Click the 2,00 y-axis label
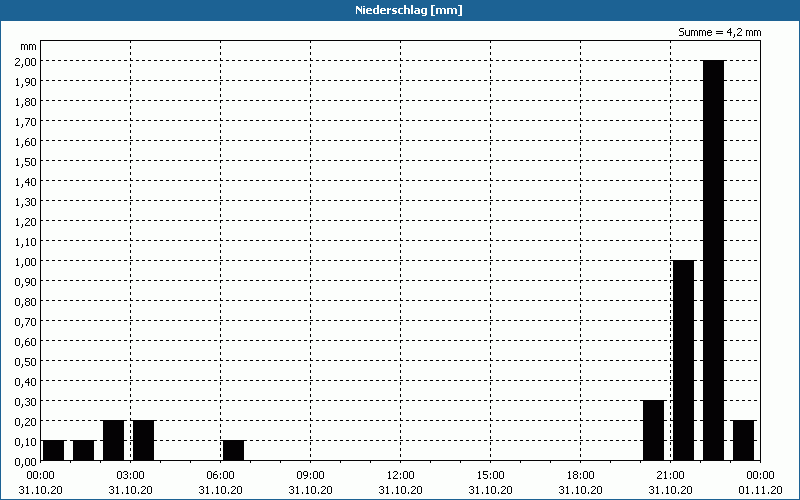The width and height of the screenshot is (800, 500). click(x=27, y=61)
